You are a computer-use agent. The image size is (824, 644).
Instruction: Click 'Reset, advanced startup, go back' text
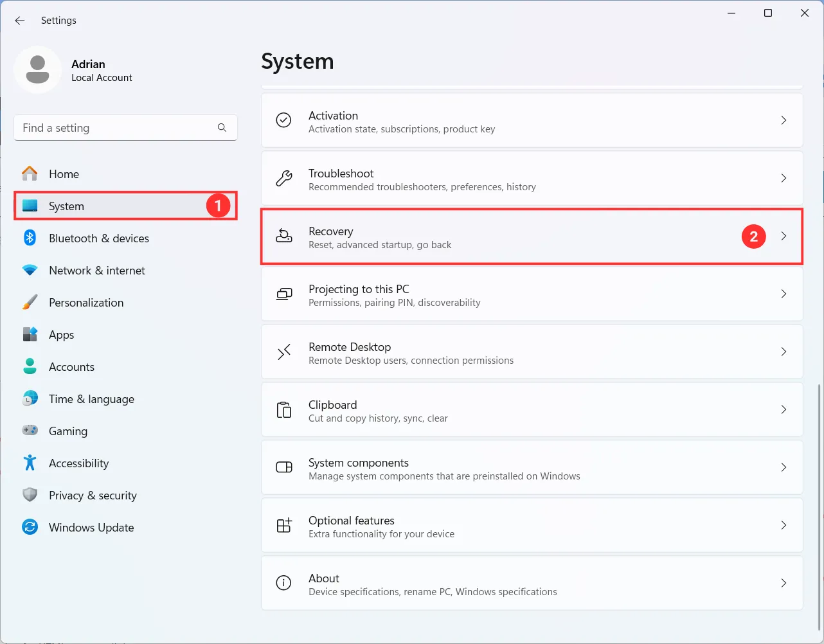[380, 245]
